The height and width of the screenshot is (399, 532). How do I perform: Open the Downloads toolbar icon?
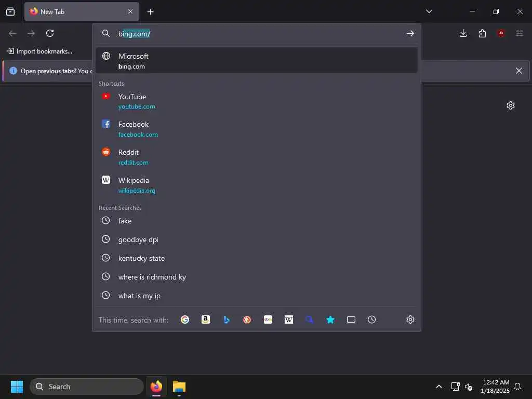[x=463, y=33]
